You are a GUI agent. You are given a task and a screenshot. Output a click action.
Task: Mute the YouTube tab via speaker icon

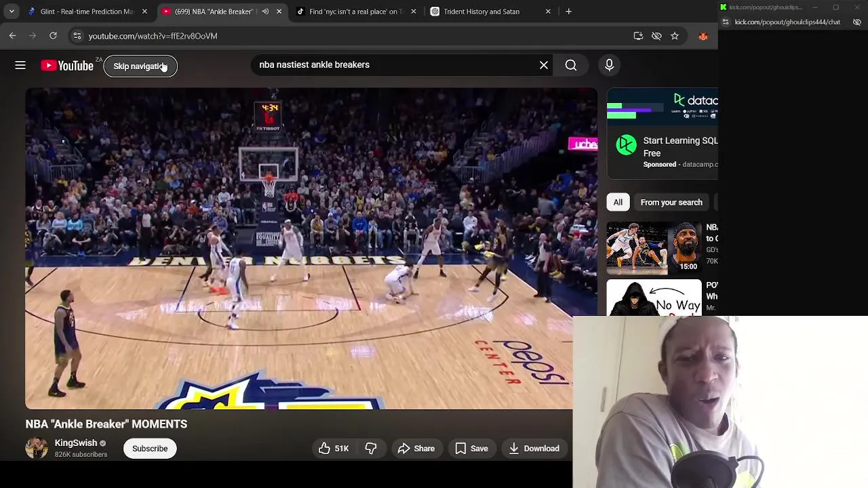265,12
